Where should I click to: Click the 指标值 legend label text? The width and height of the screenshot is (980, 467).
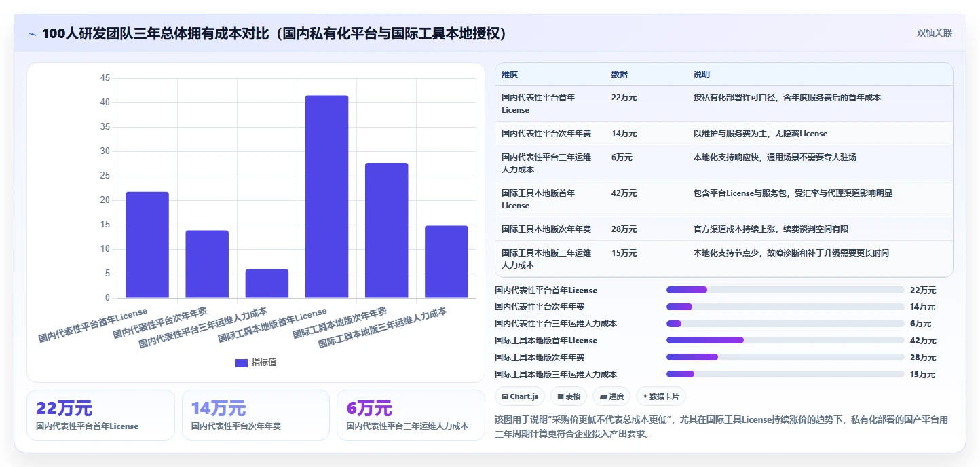264,362
